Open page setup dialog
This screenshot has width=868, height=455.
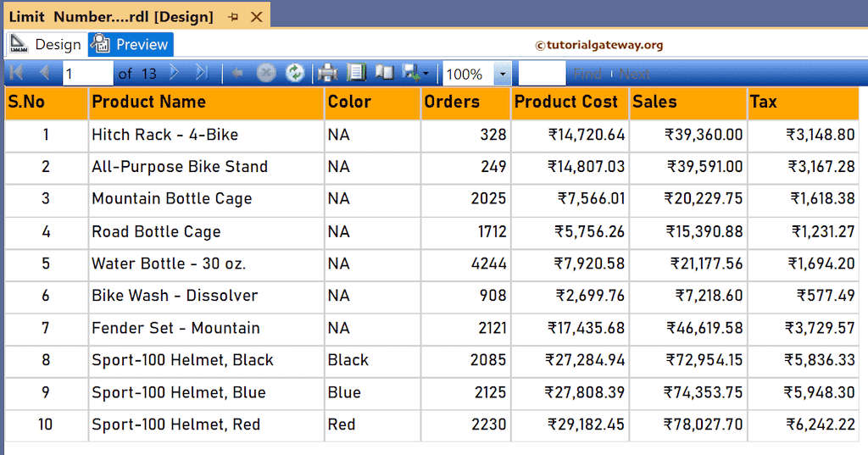(x=384, y=73)
